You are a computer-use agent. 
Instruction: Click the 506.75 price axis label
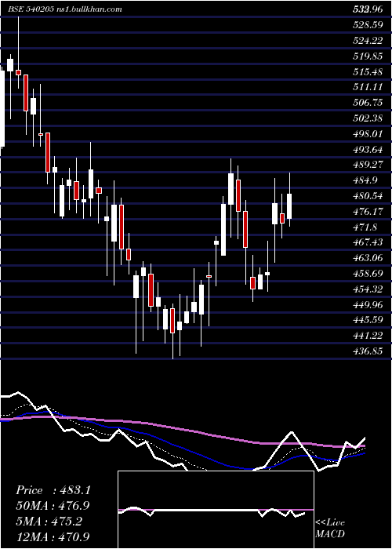click(x=368, y=103)
